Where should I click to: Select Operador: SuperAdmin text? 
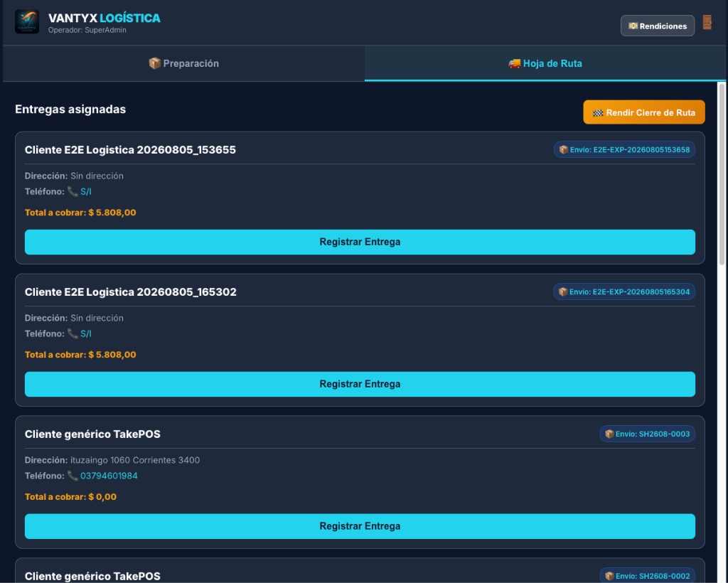tap(87, 30)
